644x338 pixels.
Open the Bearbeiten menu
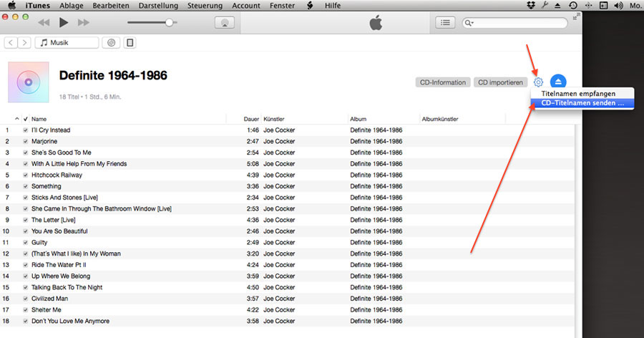point(111,5)
